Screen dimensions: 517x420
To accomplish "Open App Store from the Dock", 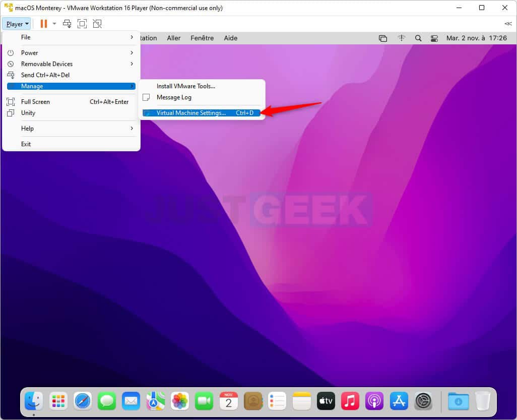I will (399, 401).
